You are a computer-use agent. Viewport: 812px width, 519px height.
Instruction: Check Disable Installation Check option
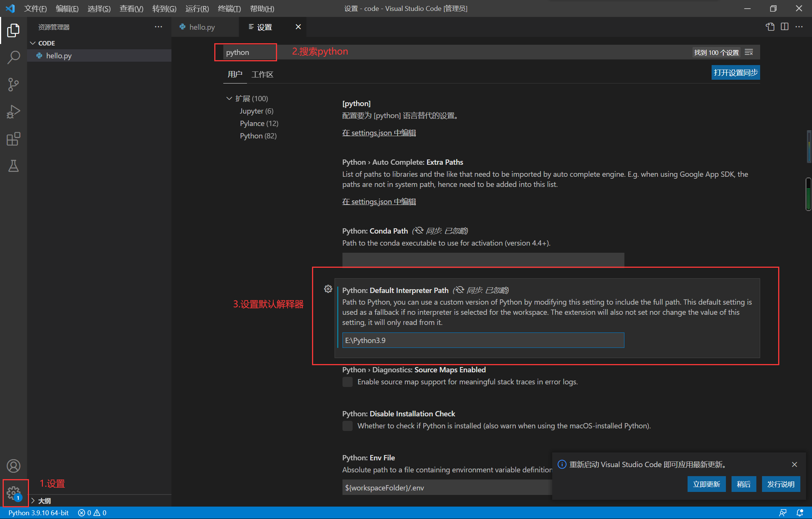(347, 426)
